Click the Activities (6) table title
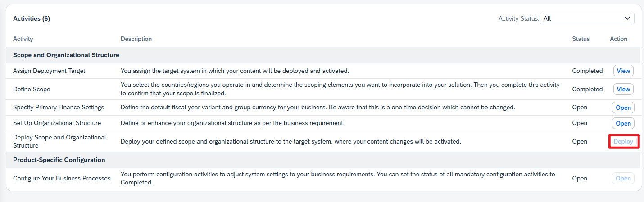Image resolution: width=644 pixels, height=202 pixels. pyautogui.click(x=32, y=18)
